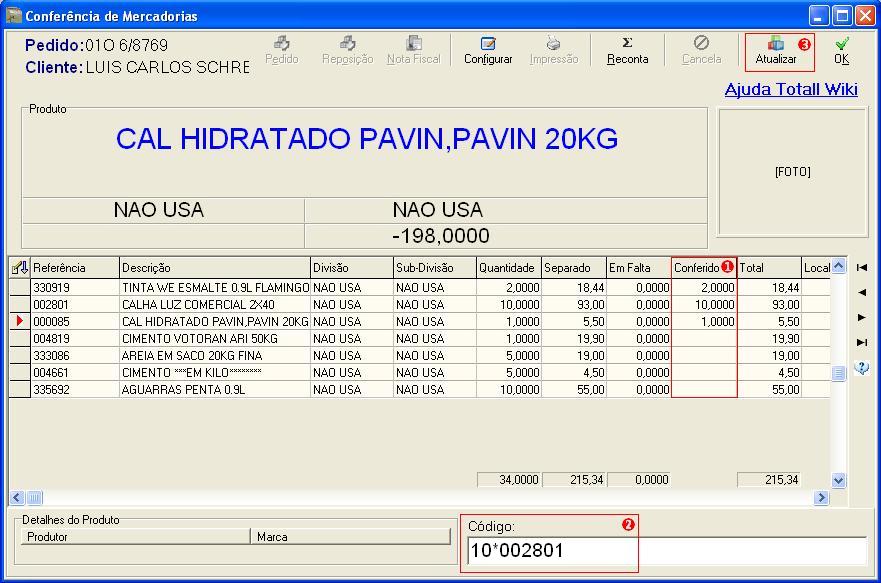Click the horizontal scrollbar left arrow
This screenshot has height=583, width=881.
17,498
